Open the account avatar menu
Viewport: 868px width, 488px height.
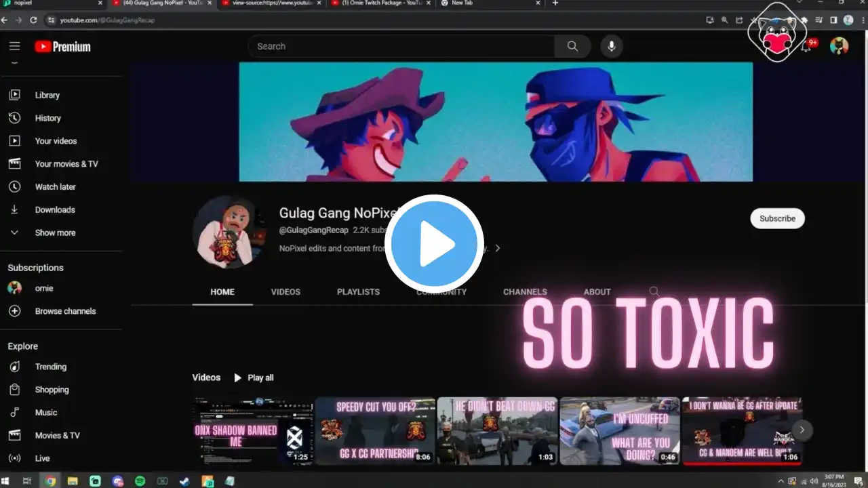point(840,46)
